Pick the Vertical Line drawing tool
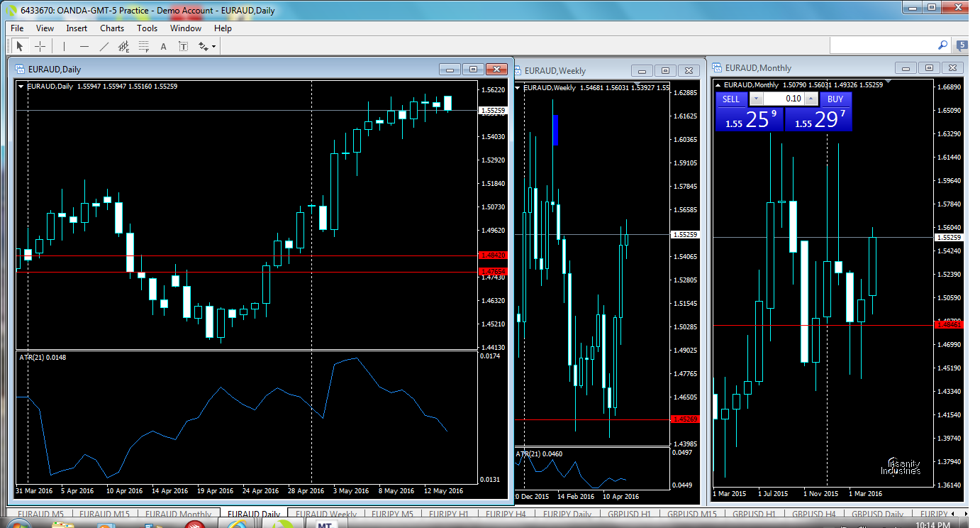The image size is (980, 528). (x=65, y=46)
